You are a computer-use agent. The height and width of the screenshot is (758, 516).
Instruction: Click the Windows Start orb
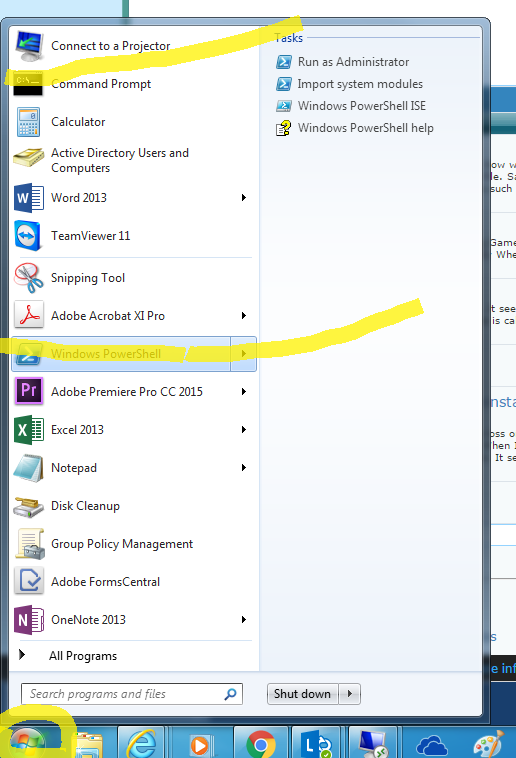tap(28, 743)
